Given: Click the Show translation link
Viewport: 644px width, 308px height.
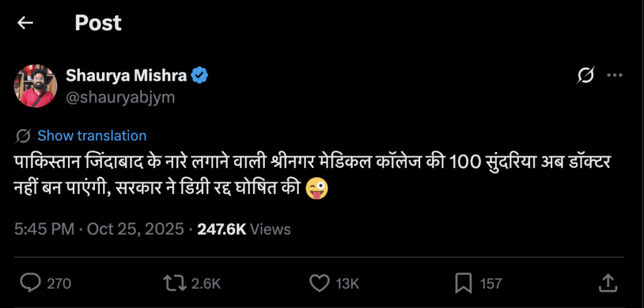Looking at the screenshot, I should (92, 135).
